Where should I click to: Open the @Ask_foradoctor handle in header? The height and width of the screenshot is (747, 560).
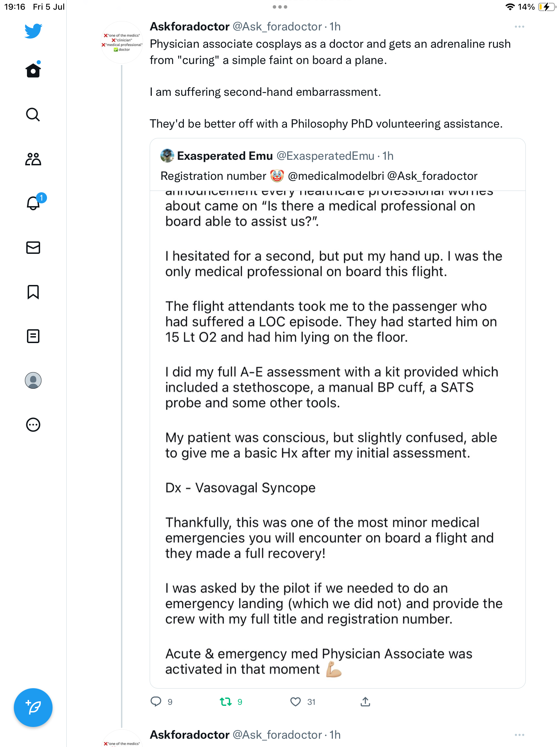[277, 27]
